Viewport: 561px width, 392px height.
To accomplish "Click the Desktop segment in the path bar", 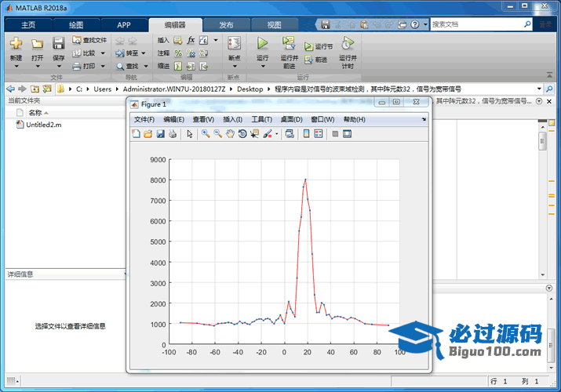I will click(250, 89).
